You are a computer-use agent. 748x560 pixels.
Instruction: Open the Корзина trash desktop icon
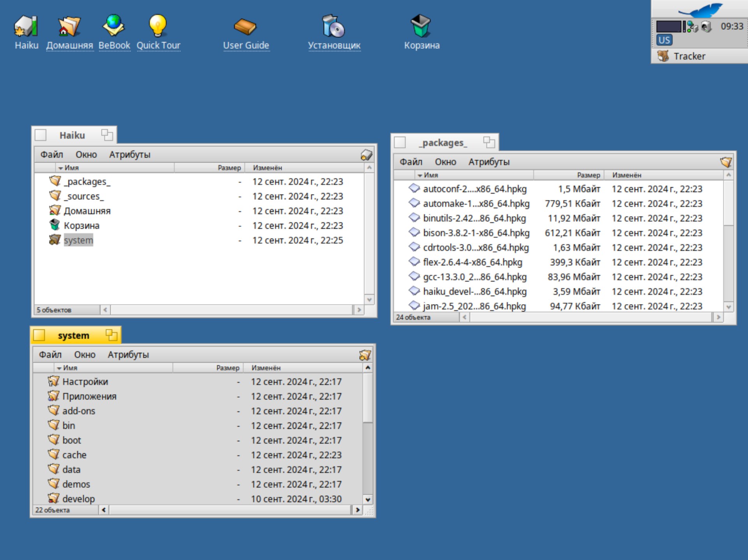(x=421, y=26)
